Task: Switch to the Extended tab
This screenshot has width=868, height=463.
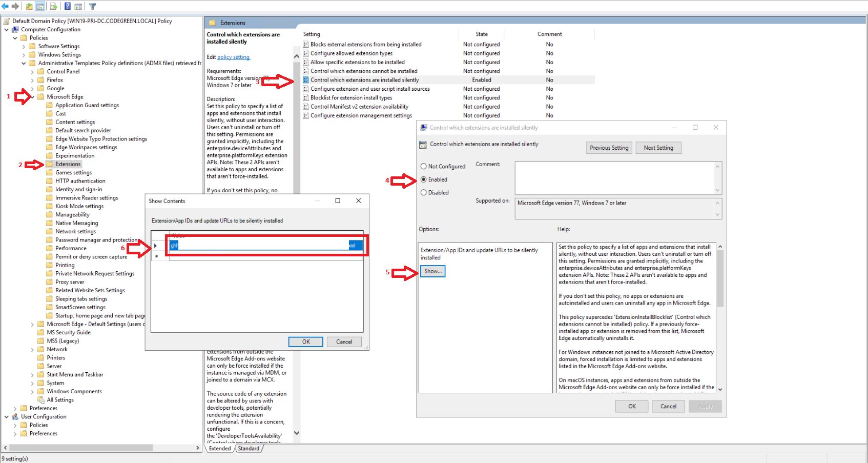Action: click(x=220, y=449)
